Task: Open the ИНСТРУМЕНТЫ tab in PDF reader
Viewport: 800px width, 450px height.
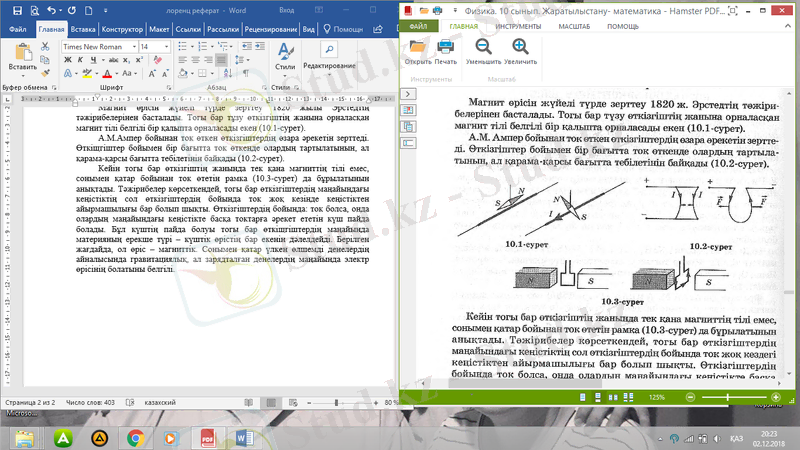Action: 518,25
